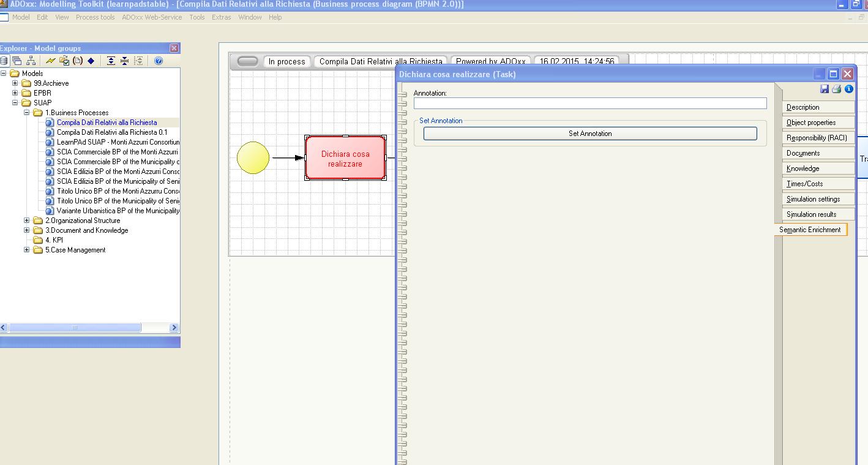This screenshot has height=465, width=868.
Task: Select 'Titolo Unico BP of the Municipality' model
Action: click(118, 201)
